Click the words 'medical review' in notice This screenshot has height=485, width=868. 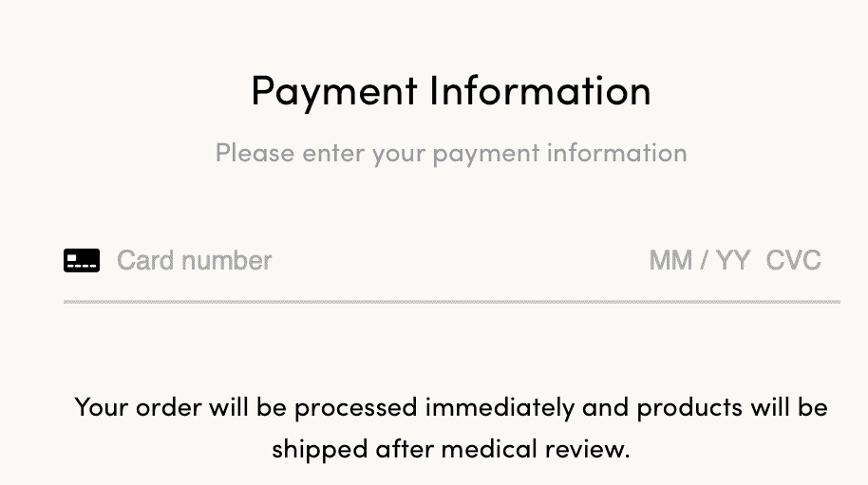[536, 449]
